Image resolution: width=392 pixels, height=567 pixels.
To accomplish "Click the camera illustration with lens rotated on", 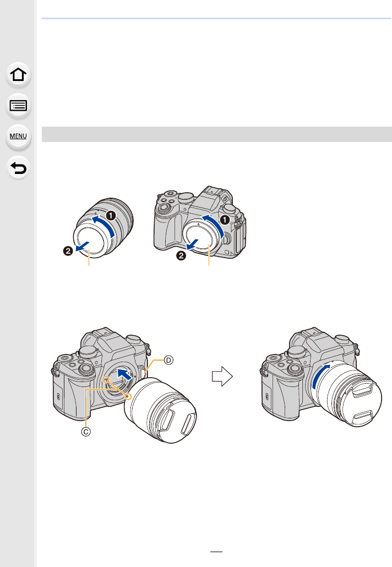I will click(320, 378).
